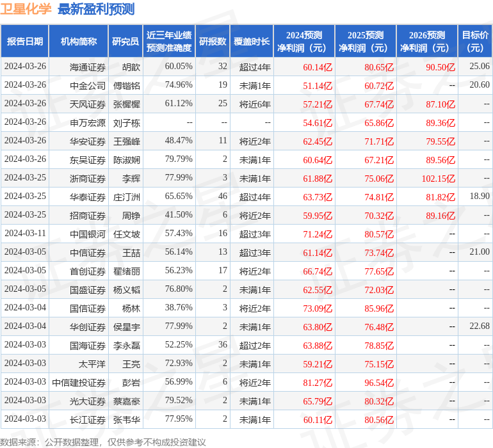Image resolution: width=493 pixels, height=448 pixels.
Task: Click the 覆盖时长 column header
Action: click(252, 41)
